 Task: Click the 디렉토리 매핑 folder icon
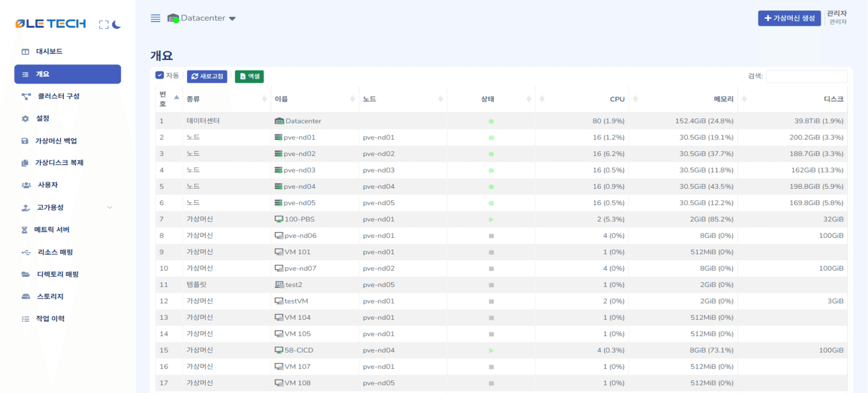coord(26,274)
